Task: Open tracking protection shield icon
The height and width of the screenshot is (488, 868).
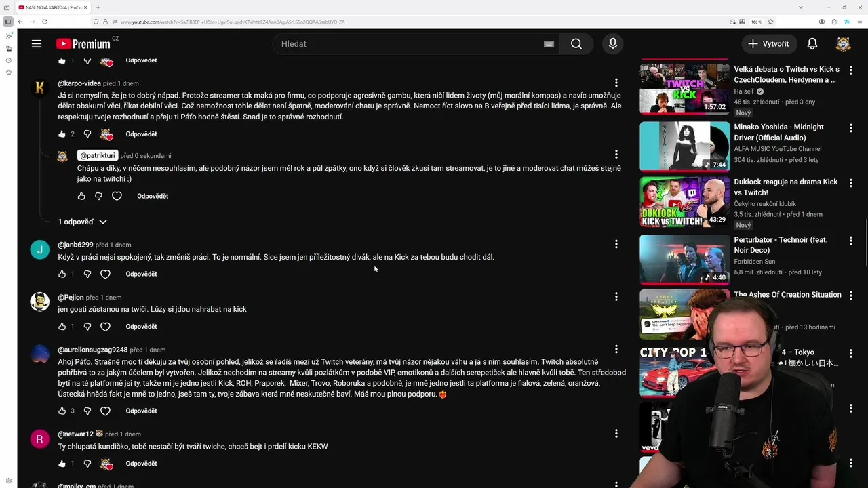Action: [96, 22]
